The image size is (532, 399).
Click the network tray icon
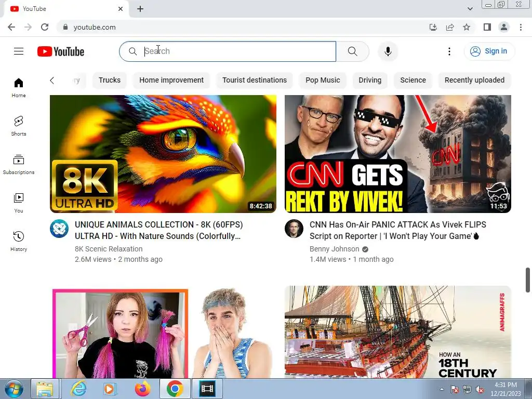click(467, 389)
